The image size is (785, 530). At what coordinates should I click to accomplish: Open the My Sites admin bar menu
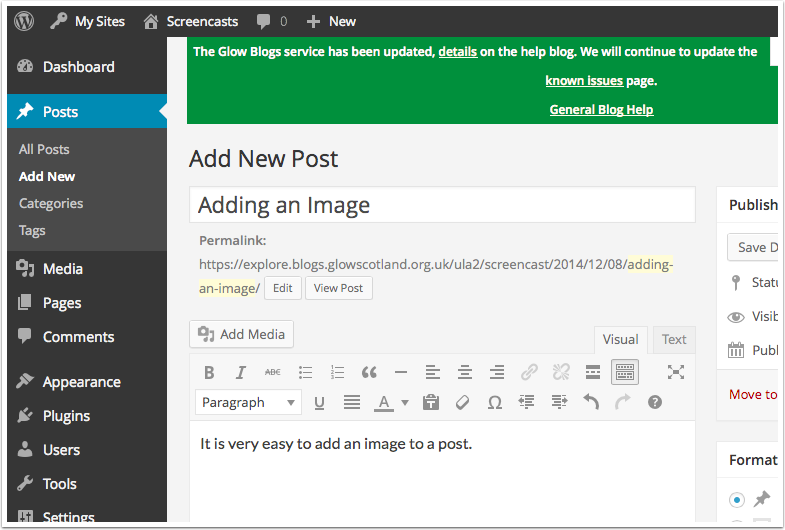pos(90,21)
